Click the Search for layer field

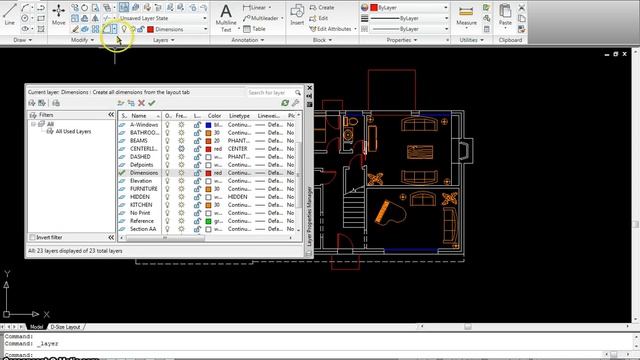pyautogui.click(x=270, y=93)
